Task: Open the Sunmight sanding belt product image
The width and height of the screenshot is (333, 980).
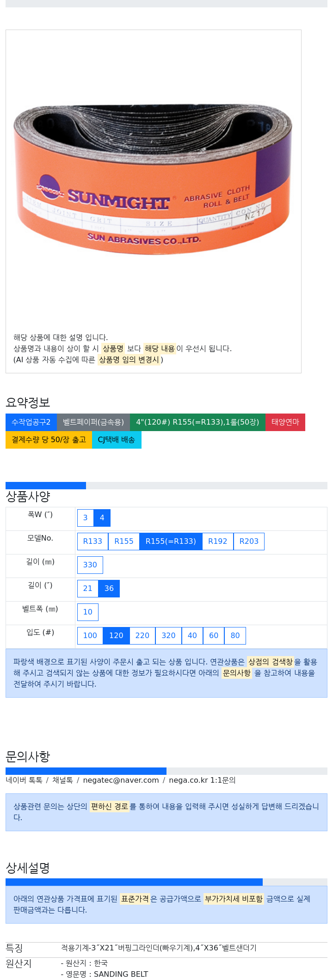Action: [x=153, y=178]
